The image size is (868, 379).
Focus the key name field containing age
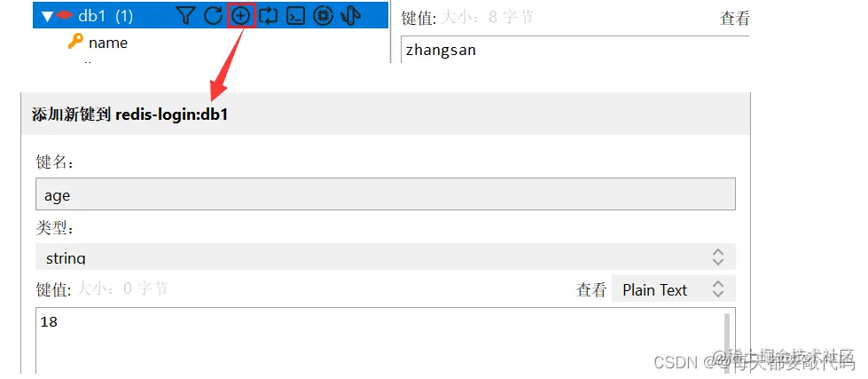pos(386,193)
